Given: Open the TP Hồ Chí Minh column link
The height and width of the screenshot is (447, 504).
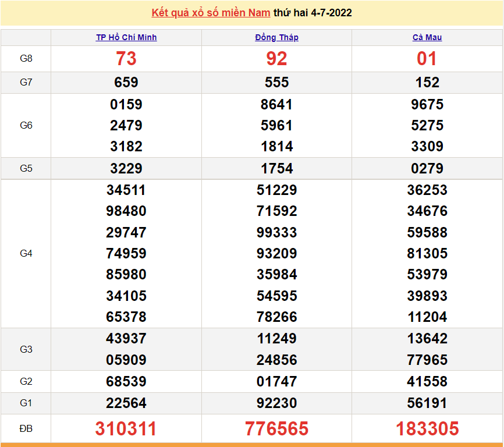Looking at the screenshot, I should click(x=126, y=37).
